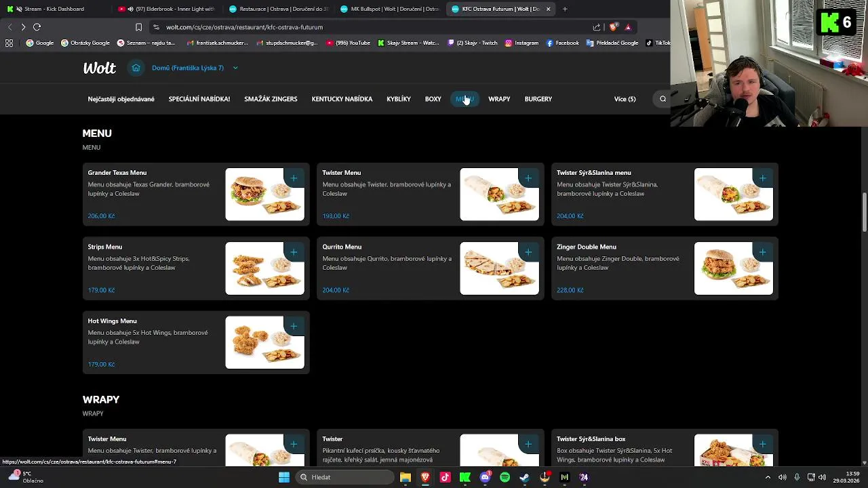Show hidden system tray icons chevron
This screenshot has width=868, height=488.
point(768,477)
